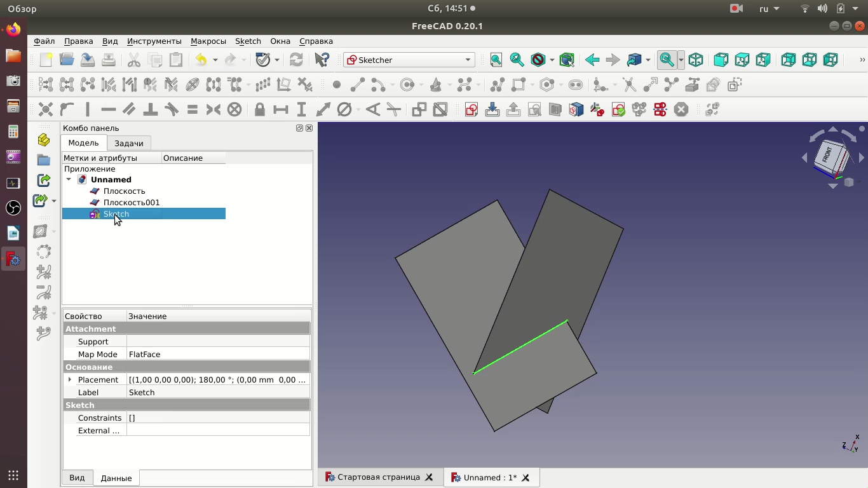This screenshot has height=488, width=868.
Task: Open the Sketch menu
Action: (248, 41)
